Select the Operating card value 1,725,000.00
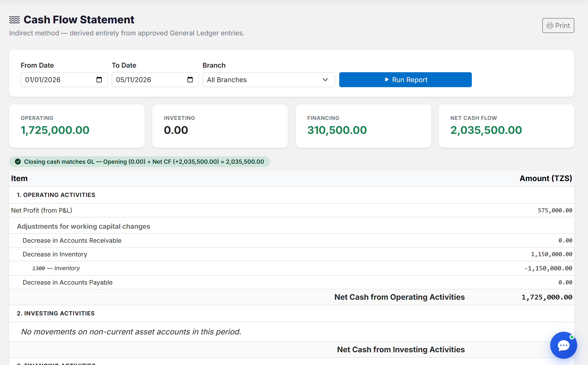Screen dimensions: 588x365 click(x=55, y=130)
